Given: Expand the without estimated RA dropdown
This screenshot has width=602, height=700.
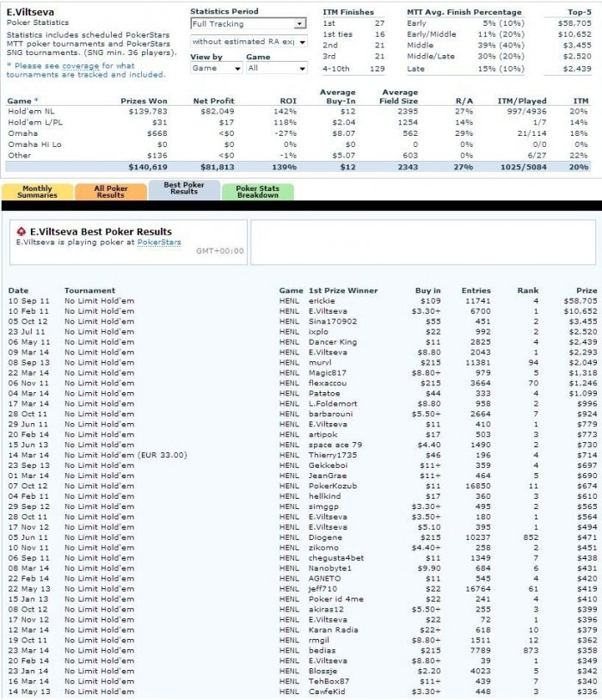Looking at the screenshot, I should tap(249, 41).
